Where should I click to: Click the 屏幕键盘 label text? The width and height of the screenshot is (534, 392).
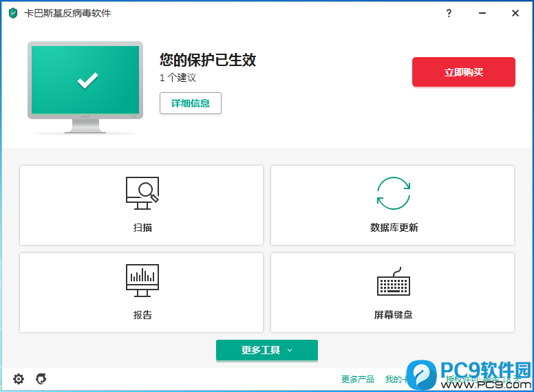pyautogui.click(x=394, y=315)
